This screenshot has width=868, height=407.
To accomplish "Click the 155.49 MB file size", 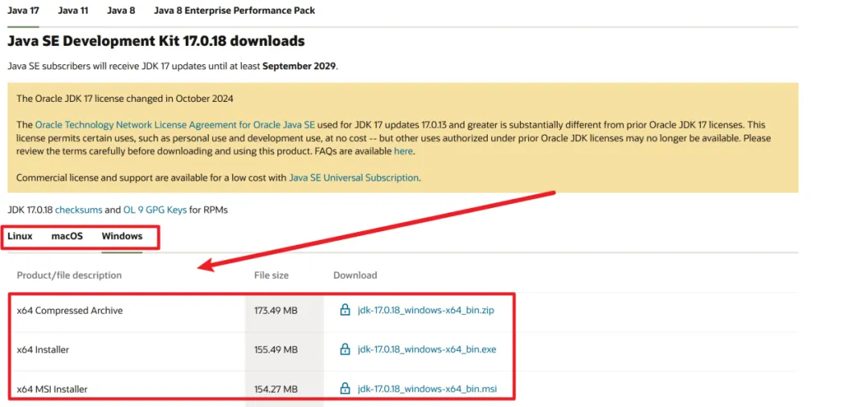I will coord(276,349).
